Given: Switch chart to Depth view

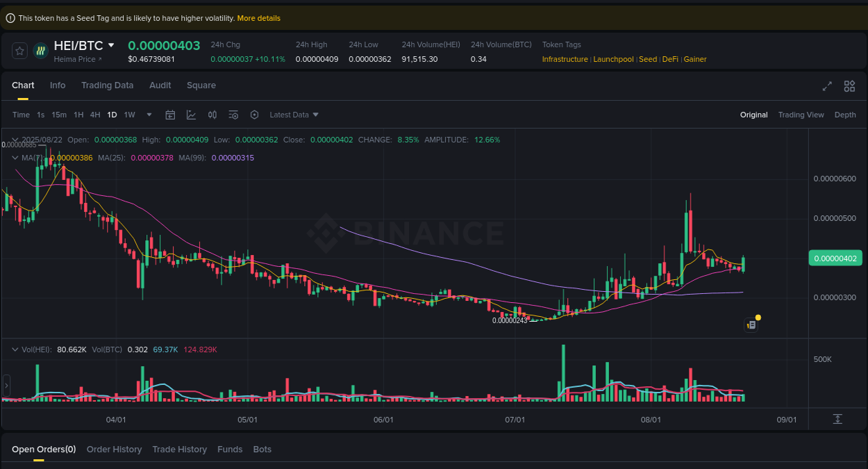Looking at the screenshot, I should pos(845,115).
